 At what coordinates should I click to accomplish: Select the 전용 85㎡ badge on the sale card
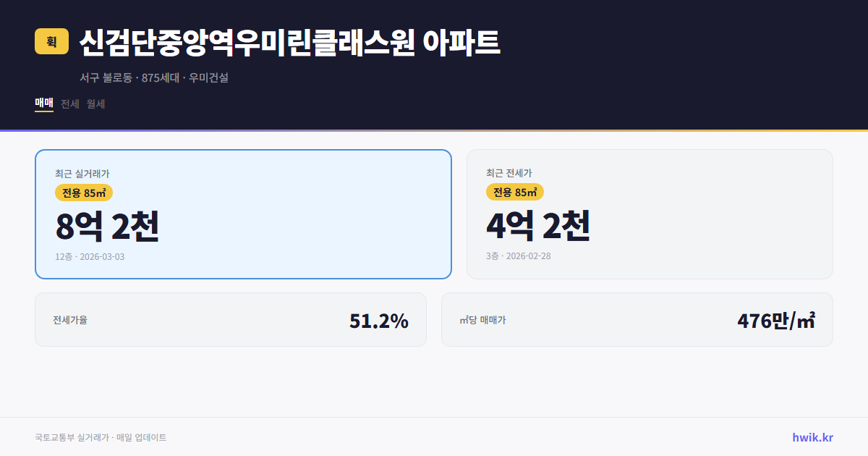point(82,193)
